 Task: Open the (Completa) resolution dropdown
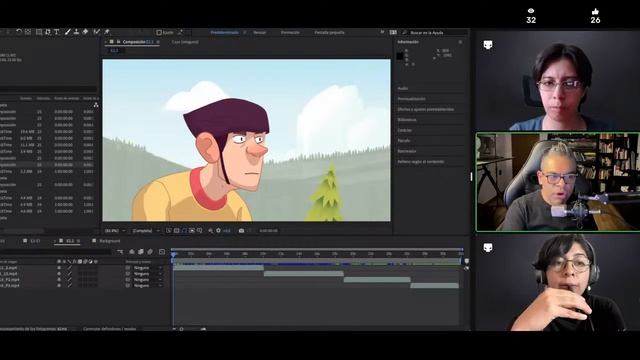(x=146, y=231)
